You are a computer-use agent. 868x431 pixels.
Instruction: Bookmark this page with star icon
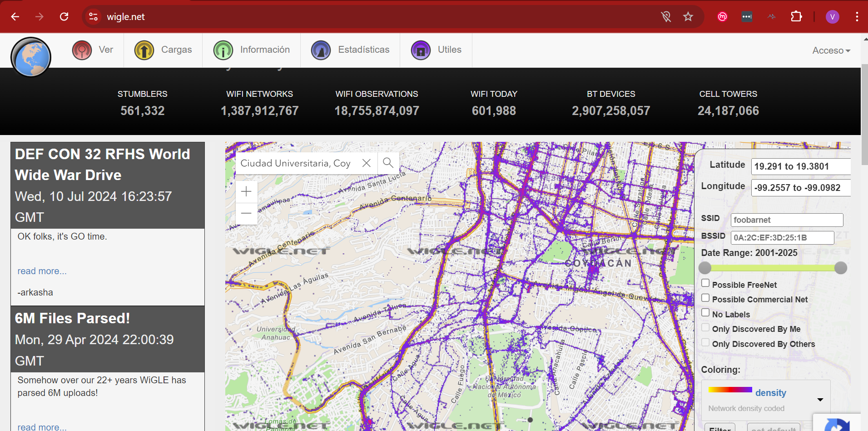click(688, 17)
